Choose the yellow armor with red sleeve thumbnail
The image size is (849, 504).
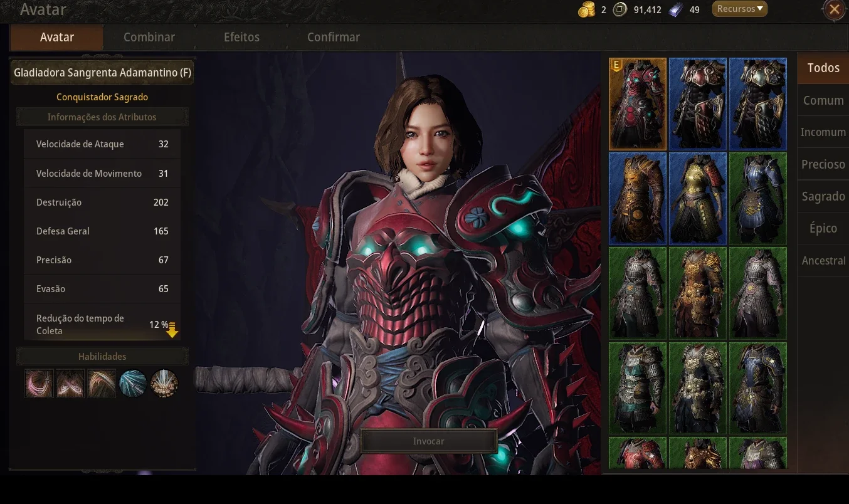click(x=698, y=199)
